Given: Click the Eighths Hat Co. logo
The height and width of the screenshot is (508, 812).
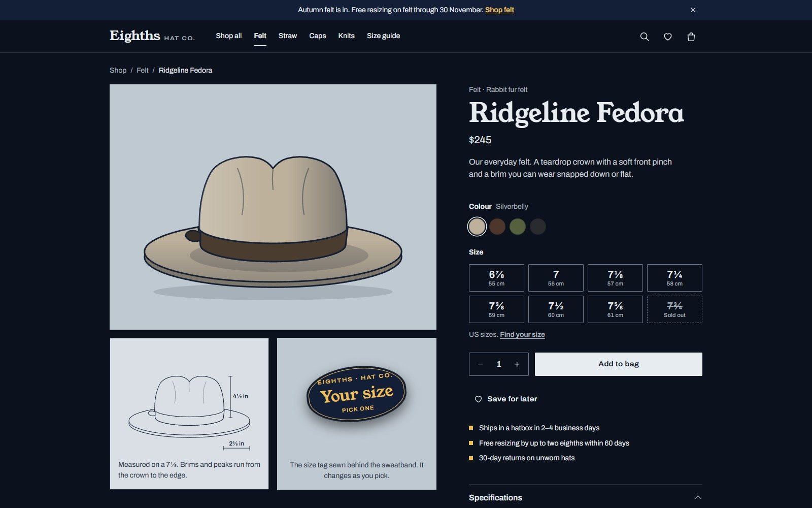Looking at the screenshot, I should click(x=152, y=36).
